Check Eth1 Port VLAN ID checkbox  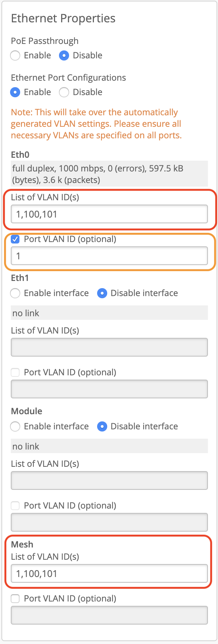coord(15,372)
